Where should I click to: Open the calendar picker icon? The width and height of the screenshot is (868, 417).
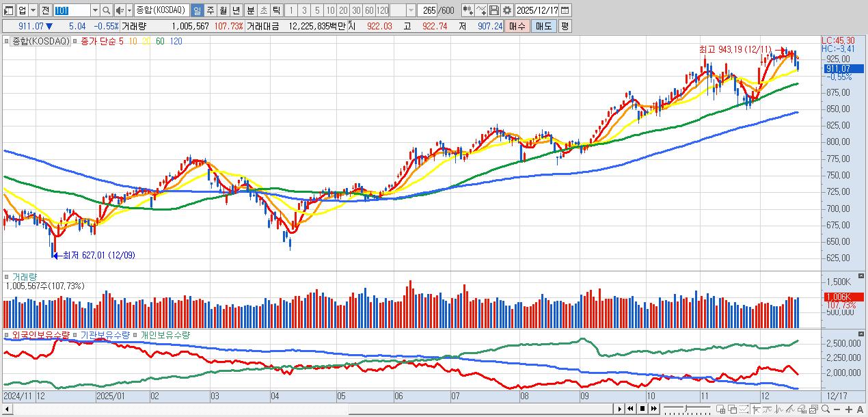tap(565, 11)
